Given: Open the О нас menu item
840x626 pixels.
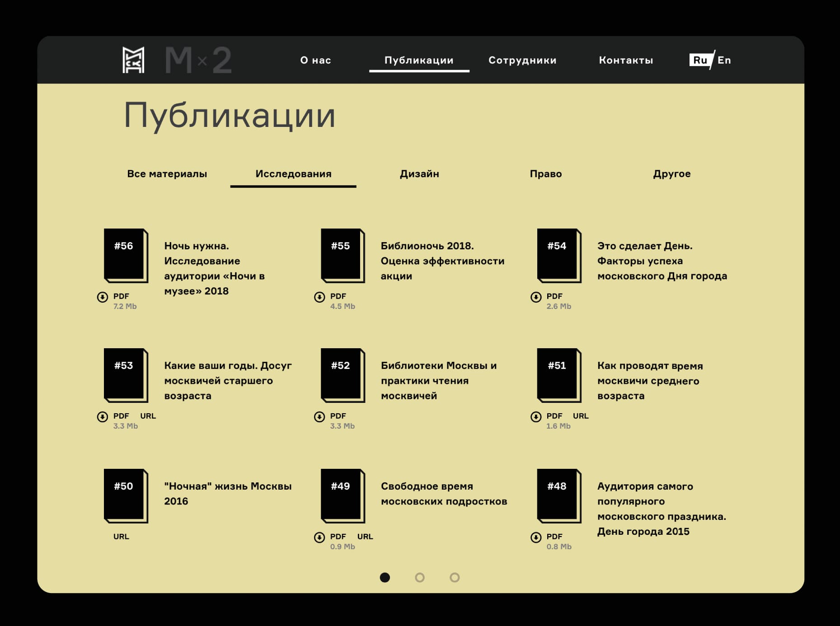Looking at the screenshot, I should [315, 60].
